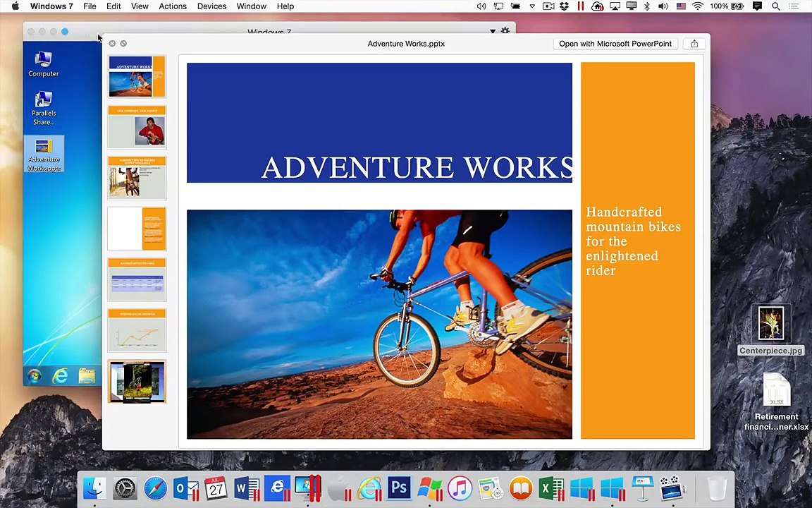Select the third slide thumbnail

coord(137,178)
